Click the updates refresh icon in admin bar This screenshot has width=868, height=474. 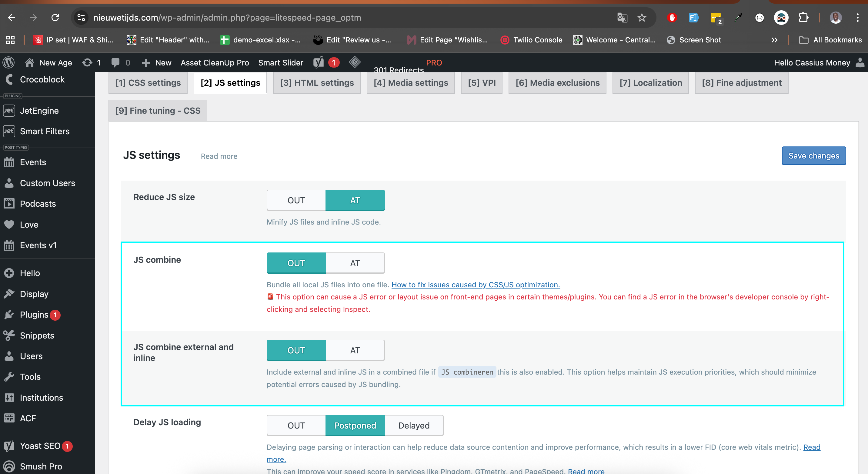[x=87, y=62]
